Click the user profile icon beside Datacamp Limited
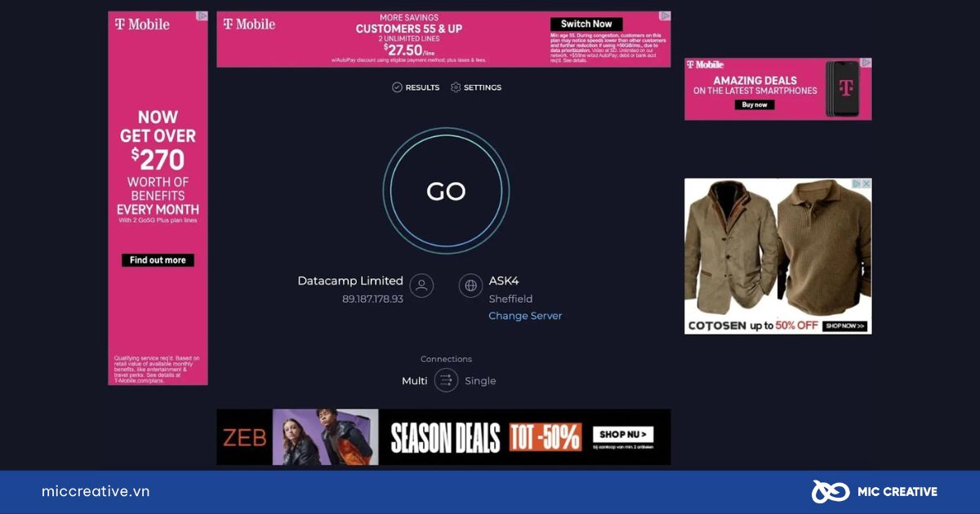 click(x=421, y=286)
